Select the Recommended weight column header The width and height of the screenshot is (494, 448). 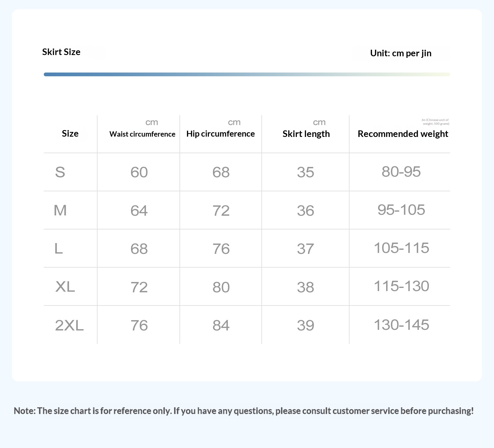[x=403, y=134]
